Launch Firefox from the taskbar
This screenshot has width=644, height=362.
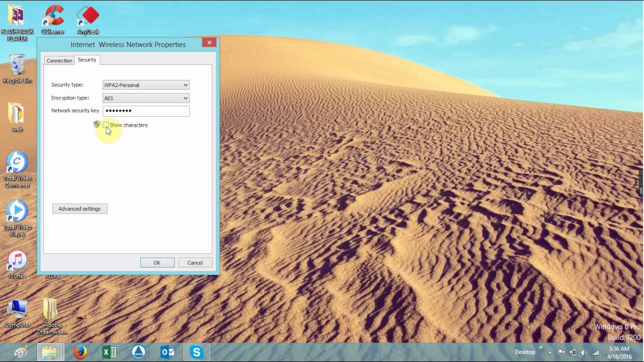click(80, 352)
